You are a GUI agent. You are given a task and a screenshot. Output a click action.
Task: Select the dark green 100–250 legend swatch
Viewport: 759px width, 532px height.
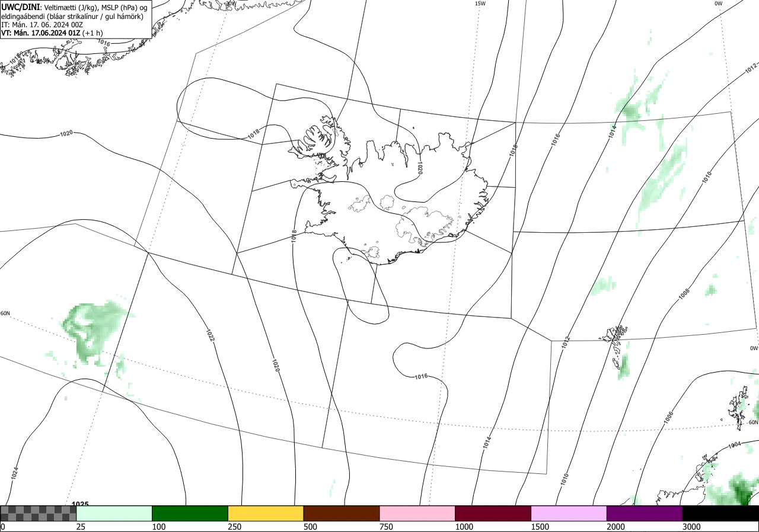click(190, 513)
